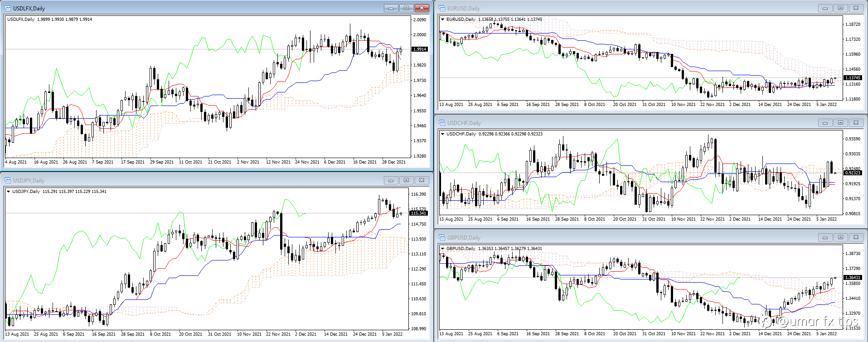This screenshot has width=868, height=342.
Task: Click 5 Jan 2022 on the USDJPY time axis
Action: tap(393, 334)
